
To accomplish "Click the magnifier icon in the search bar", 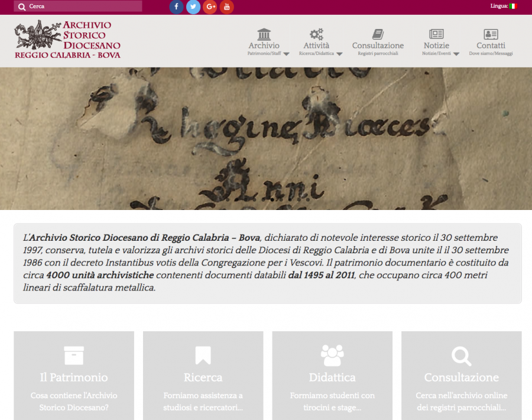I will [x=22, y=7].
